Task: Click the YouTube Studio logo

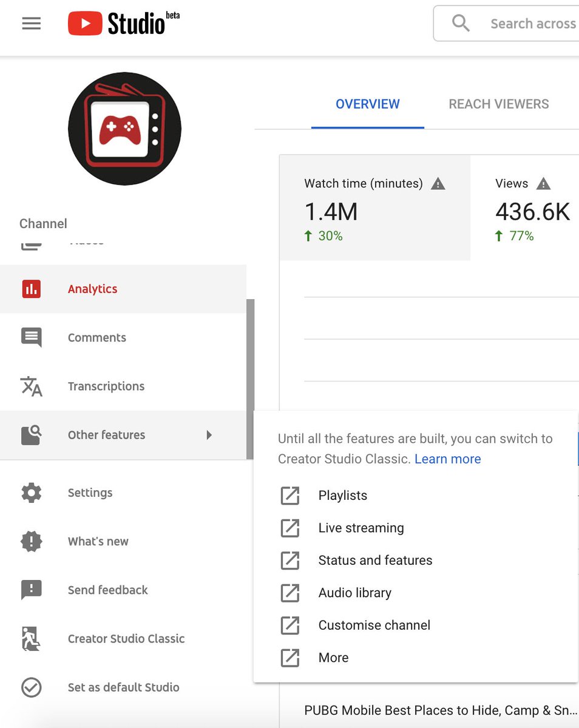Action: point(124,24)
